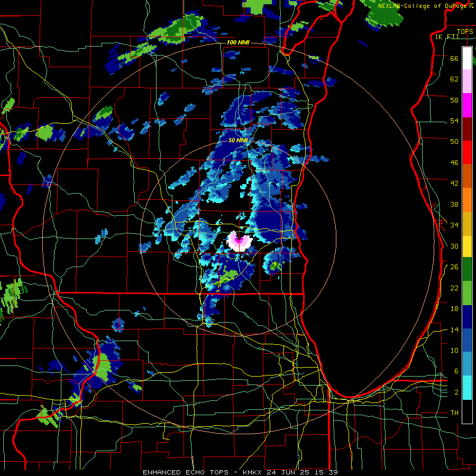Viewport: 476px width, 476px height.
Task: Pick the navy blue segment of the color scale
Action: (467, 317)
